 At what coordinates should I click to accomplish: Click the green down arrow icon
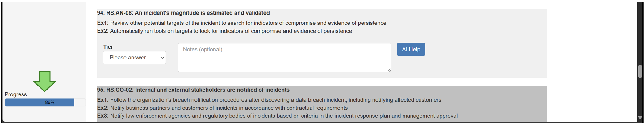[44, 81]
